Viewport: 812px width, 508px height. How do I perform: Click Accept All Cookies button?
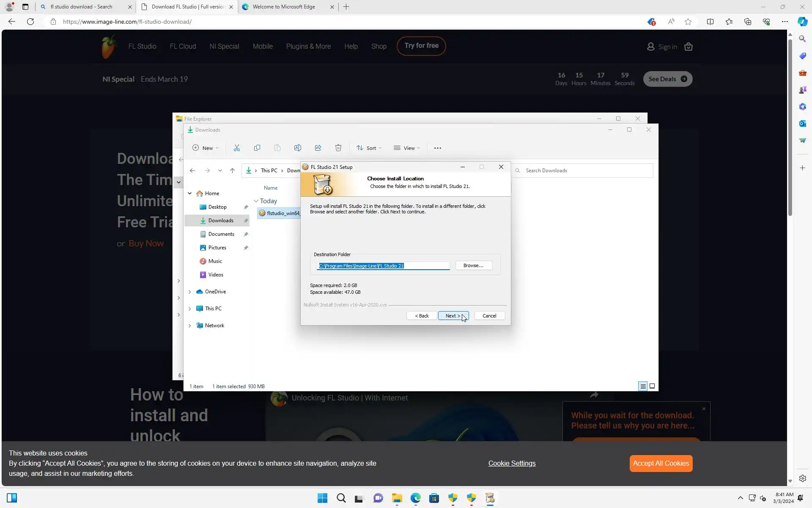(661, 463)
